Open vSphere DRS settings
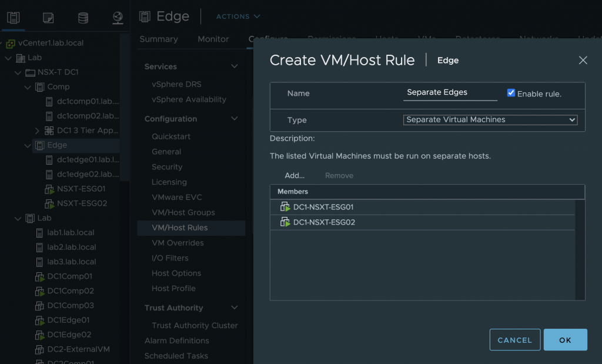602x364 pixels. pos(176,84)
